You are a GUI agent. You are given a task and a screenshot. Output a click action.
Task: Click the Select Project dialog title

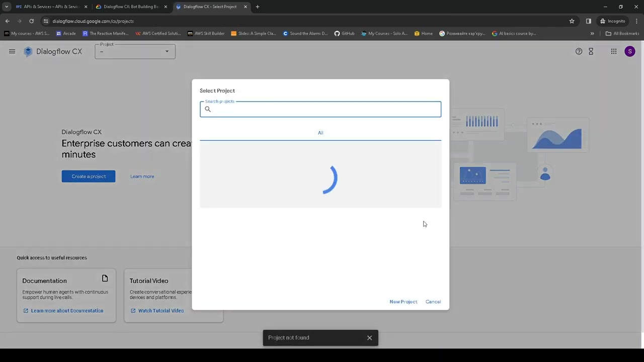click(x=217, y=90)
